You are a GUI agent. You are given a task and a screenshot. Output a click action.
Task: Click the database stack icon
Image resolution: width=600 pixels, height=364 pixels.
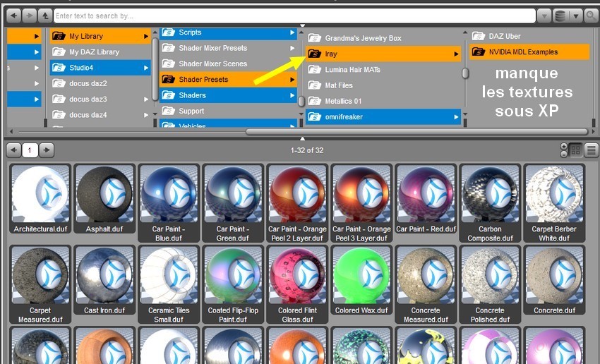pyautogui.click(x=560, y=16)
